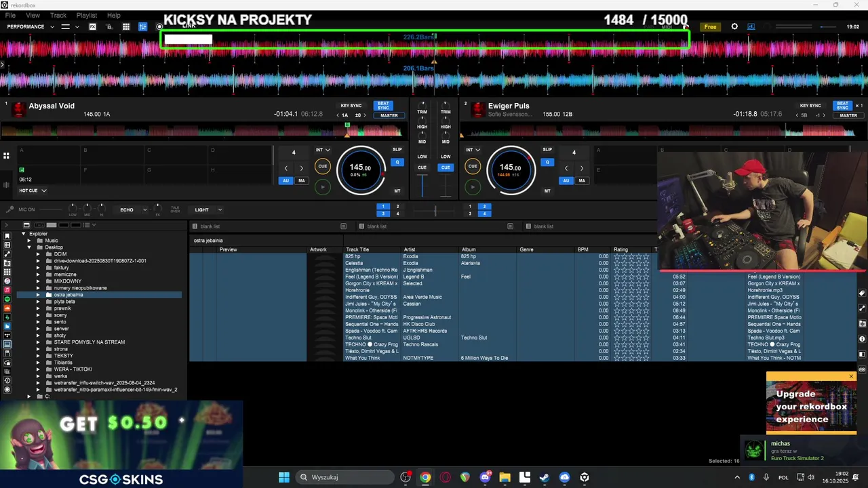868x488 pixels.
Task: Play deck 2 with the green play button
Action: pos(473,186)
